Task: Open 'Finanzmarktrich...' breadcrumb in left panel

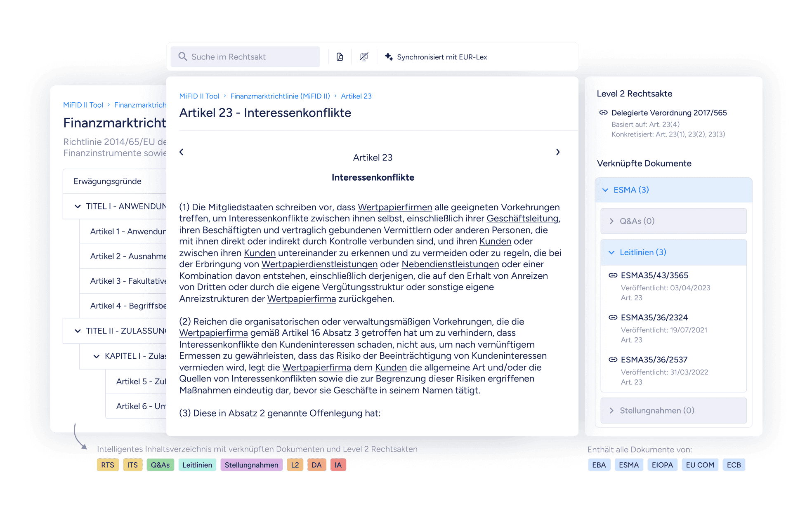Action: coord(140,105)
